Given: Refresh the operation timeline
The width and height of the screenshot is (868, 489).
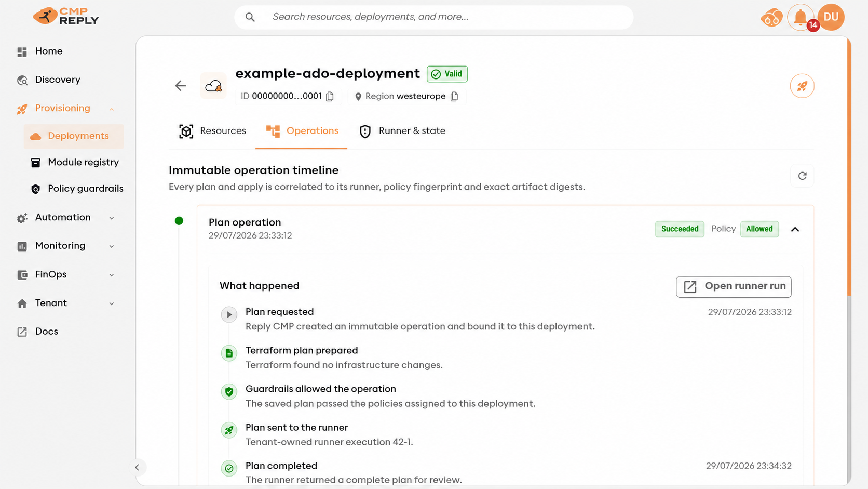Looking at the screenshot, I should point(802,176).
